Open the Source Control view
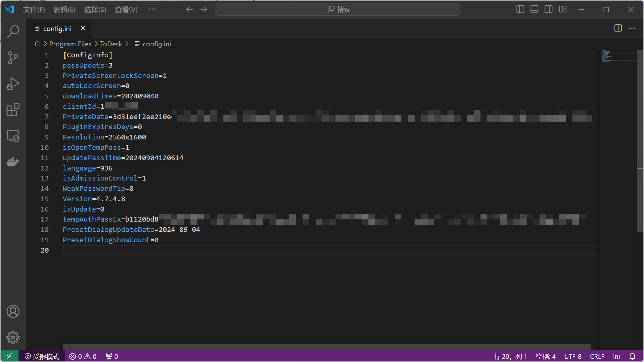The width and height of the screenshot is (644, 362). [13, 58]
